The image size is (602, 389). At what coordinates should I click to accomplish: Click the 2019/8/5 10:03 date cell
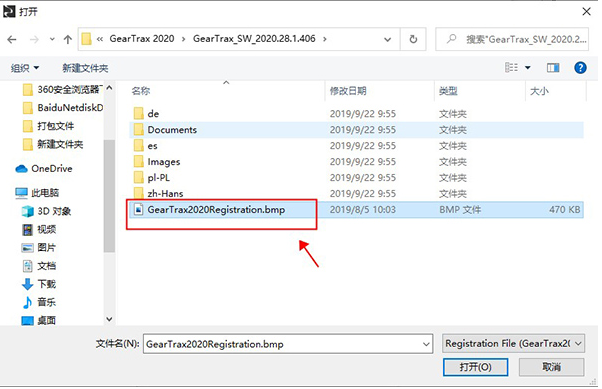click(x=362, y=210)
